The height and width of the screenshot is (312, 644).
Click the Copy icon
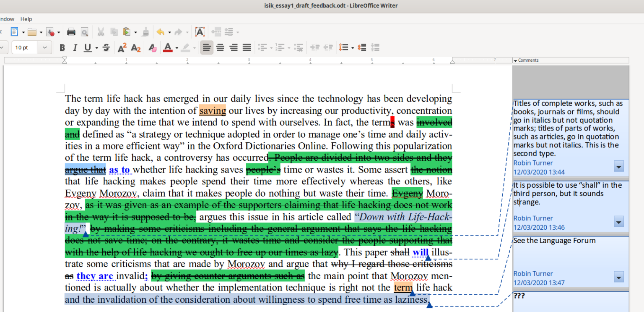(114, 32)
